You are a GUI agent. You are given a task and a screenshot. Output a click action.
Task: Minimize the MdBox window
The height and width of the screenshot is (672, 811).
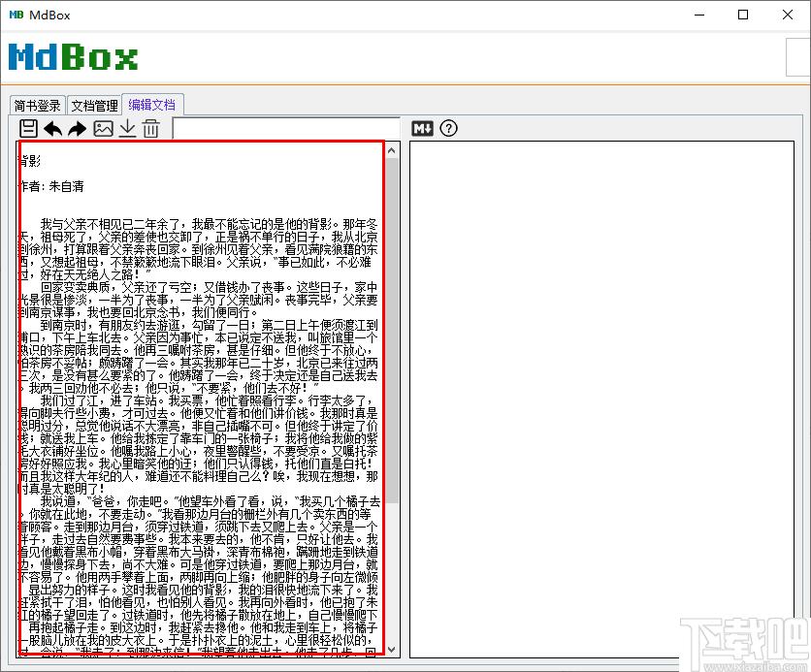[x=699, y=15]
